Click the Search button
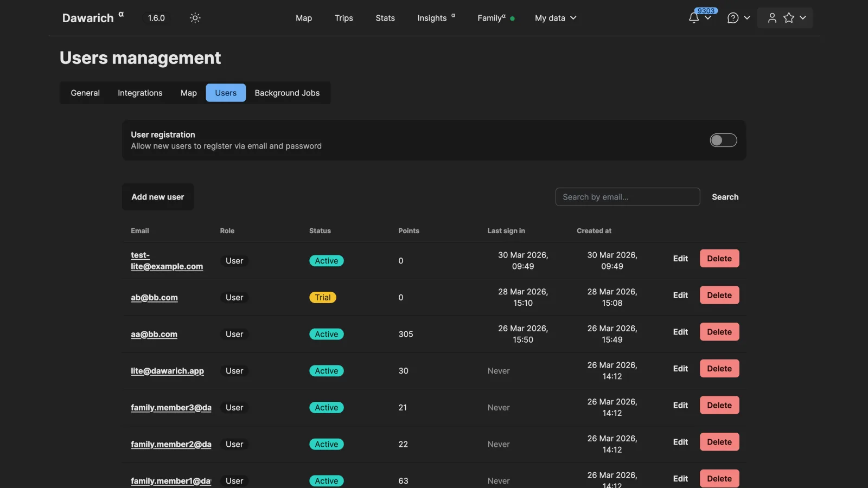 [725, 197]
